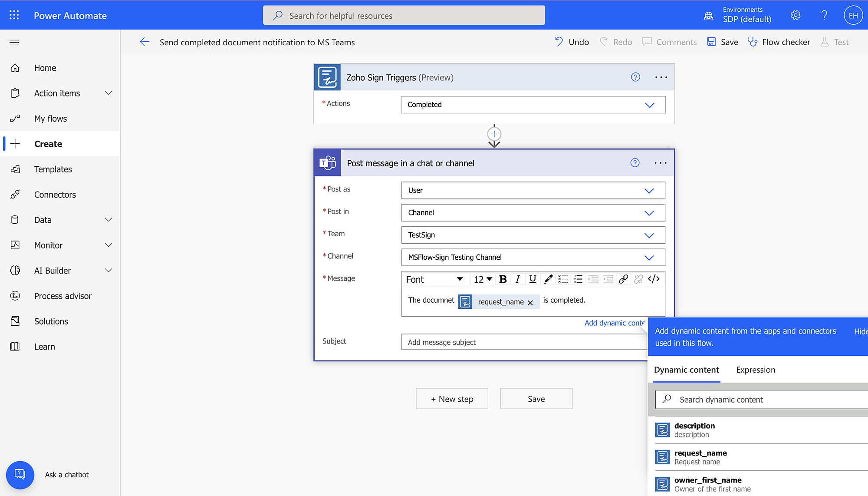Click the Zoho Sign Triggers help icon
Screen dimensions: 868x496
click(x=635, y=77)
